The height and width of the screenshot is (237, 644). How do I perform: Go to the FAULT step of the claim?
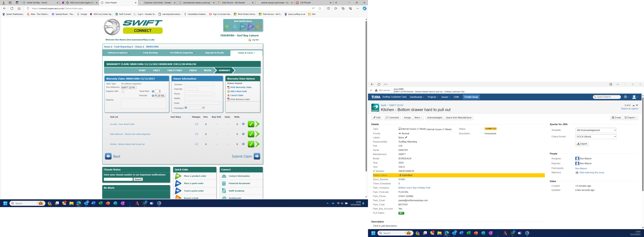pos(157,70)
